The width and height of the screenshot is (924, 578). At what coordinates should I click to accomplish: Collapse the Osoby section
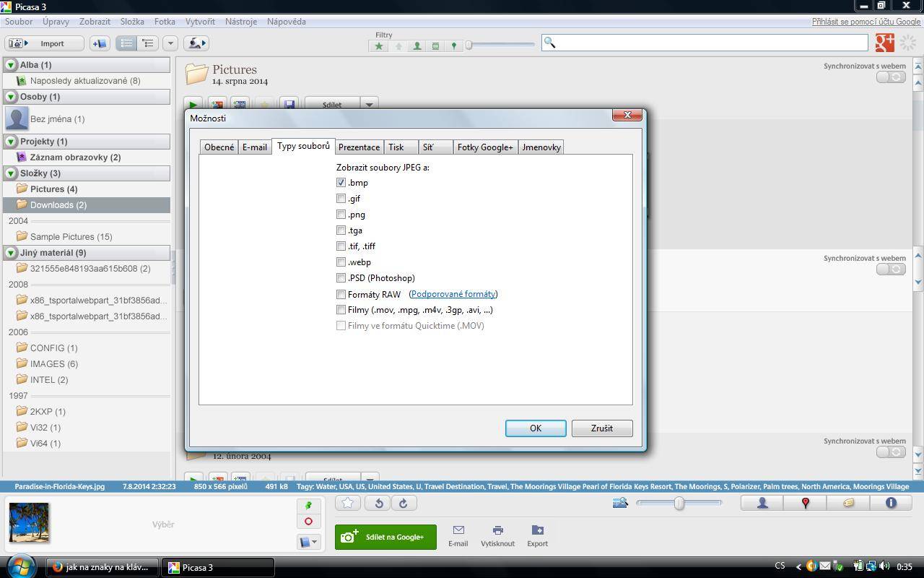pos(11,97)
